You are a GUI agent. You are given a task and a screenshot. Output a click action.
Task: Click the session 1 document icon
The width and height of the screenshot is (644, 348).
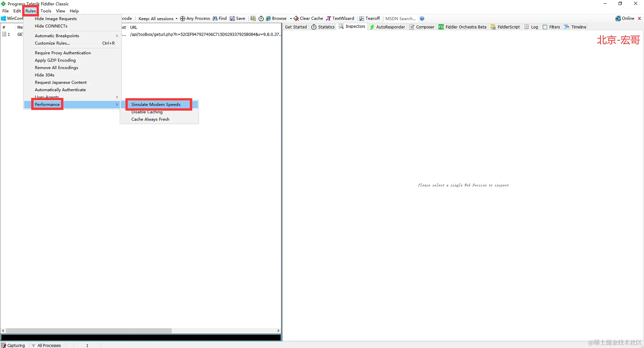(x=4, y=34)
